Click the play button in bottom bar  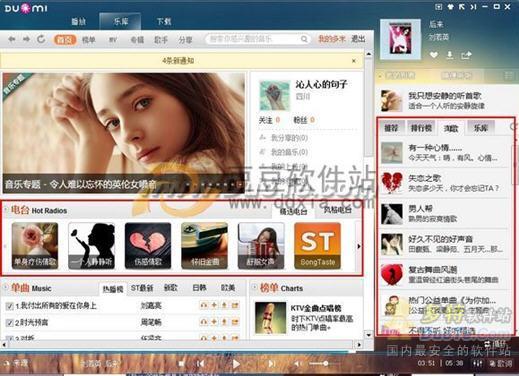tap(236, 364)
